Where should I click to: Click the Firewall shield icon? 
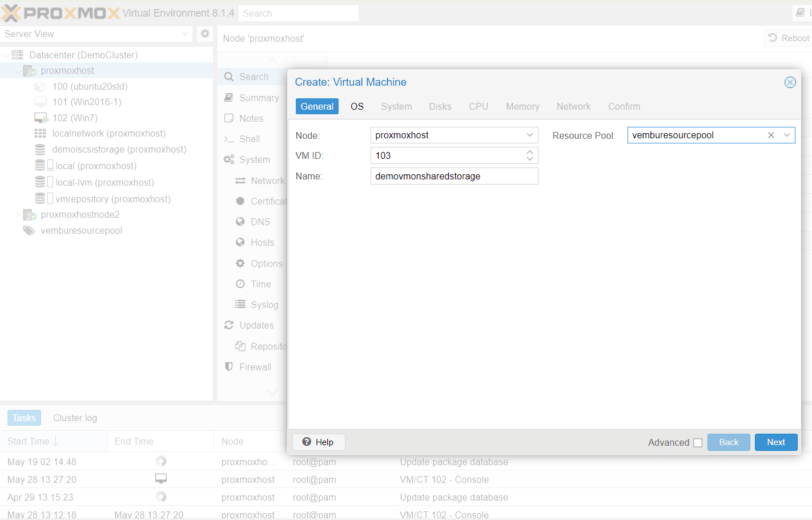coord(229,366)
